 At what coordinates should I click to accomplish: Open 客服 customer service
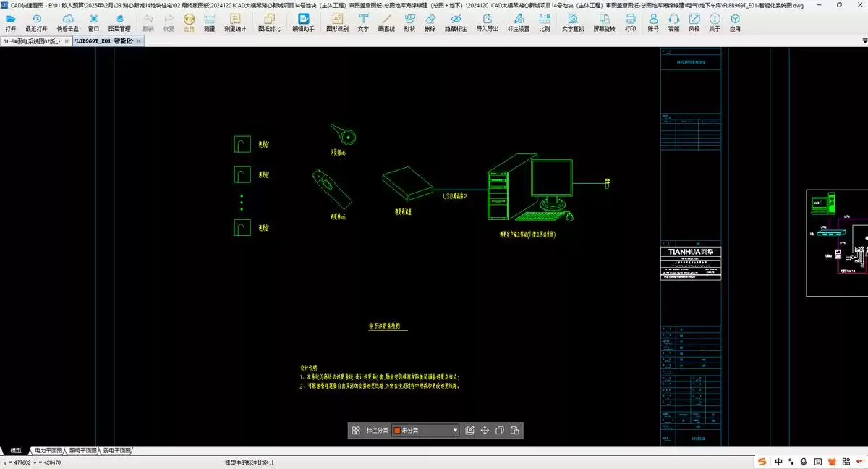[x=674, y=22]
